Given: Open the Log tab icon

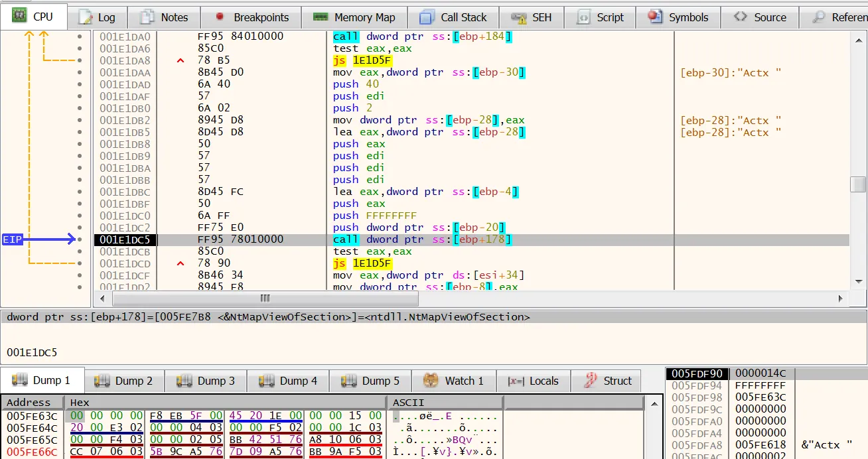Looking at the screenshot, I should (85, 17).
